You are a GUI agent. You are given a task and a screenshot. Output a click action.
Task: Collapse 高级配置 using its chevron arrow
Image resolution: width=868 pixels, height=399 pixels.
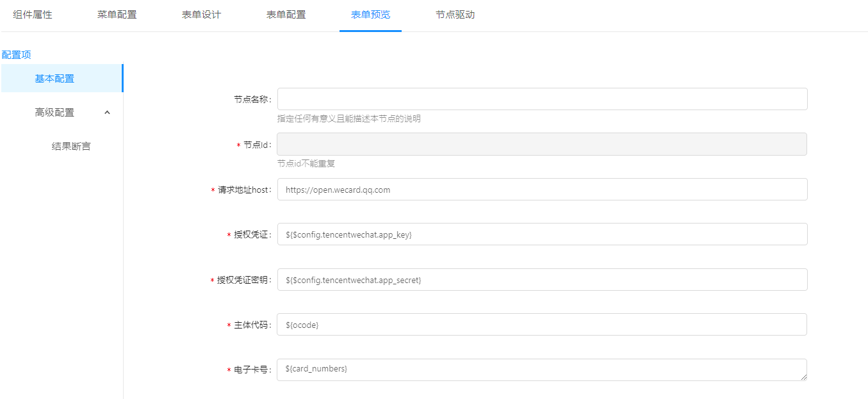tap(107, 113)
